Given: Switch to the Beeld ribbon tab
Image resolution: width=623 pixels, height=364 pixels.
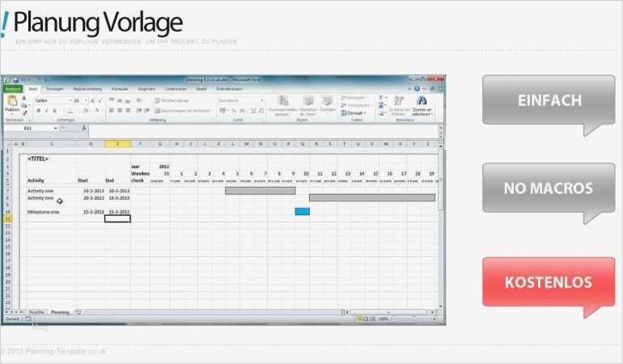Looking at the screenshot, I should pyautogui.click(x=201, y=89).
